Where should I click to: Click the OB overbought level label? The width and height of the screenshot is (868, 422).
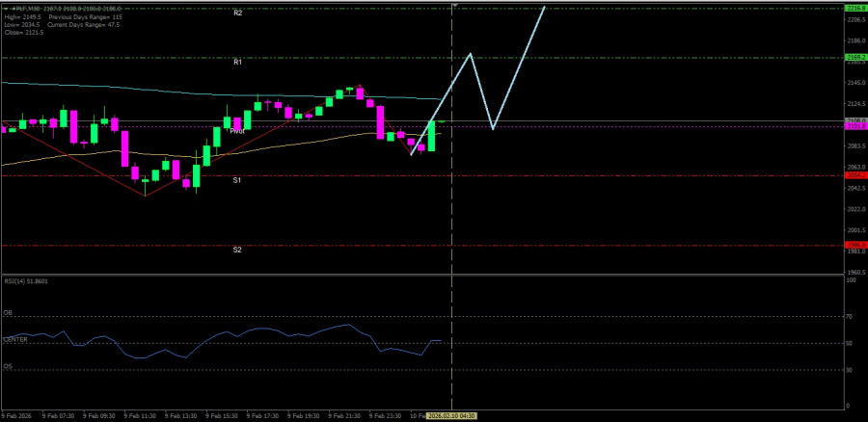pyautogui.click(x=8, y=313)
